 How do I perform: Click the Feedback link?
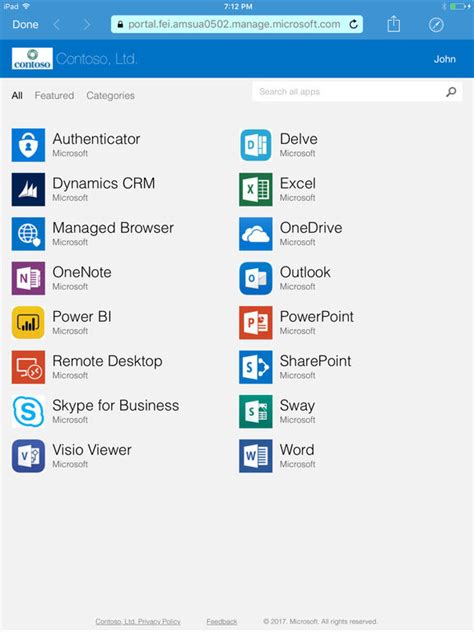pos(222,622)
